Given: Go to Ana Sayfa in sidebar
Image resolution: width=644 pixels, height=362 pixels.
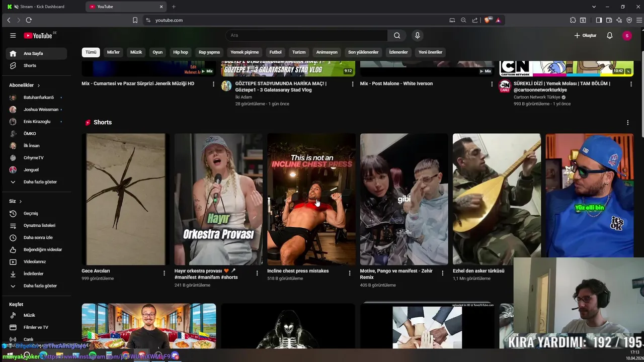Looking at the screenshot, I should (x=37, y=53).
